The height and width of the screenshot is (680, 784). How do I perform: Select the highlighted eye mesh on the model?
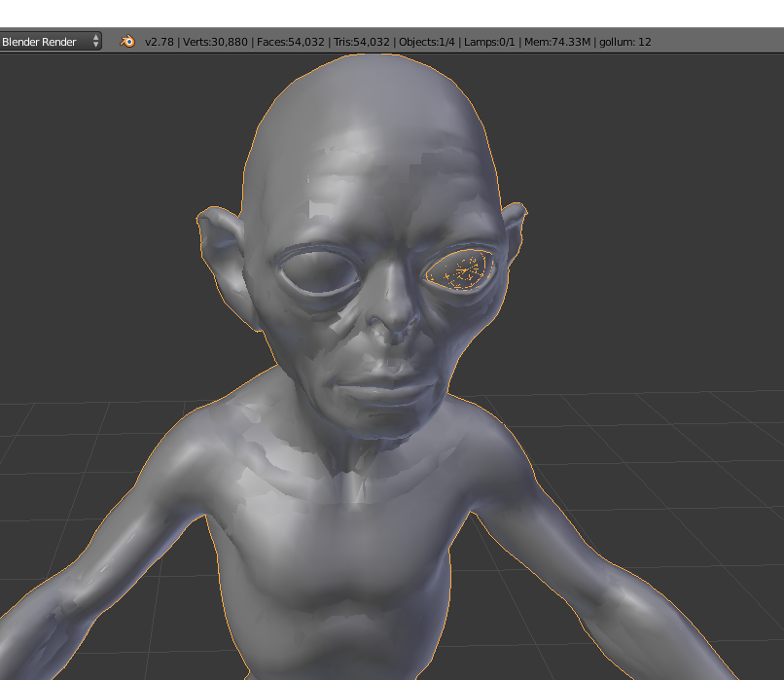tap(459, 270)
